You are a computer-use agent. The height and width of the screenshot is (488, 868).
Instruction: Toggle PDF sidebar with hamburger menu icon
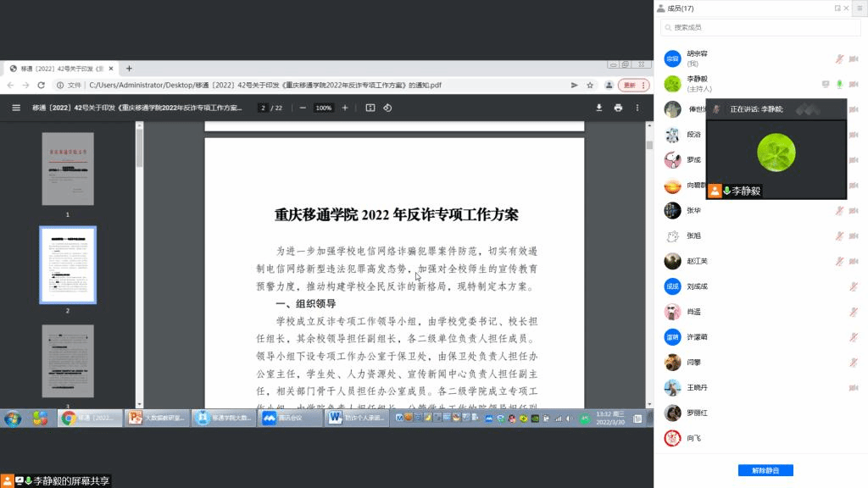tap(16, 108)
